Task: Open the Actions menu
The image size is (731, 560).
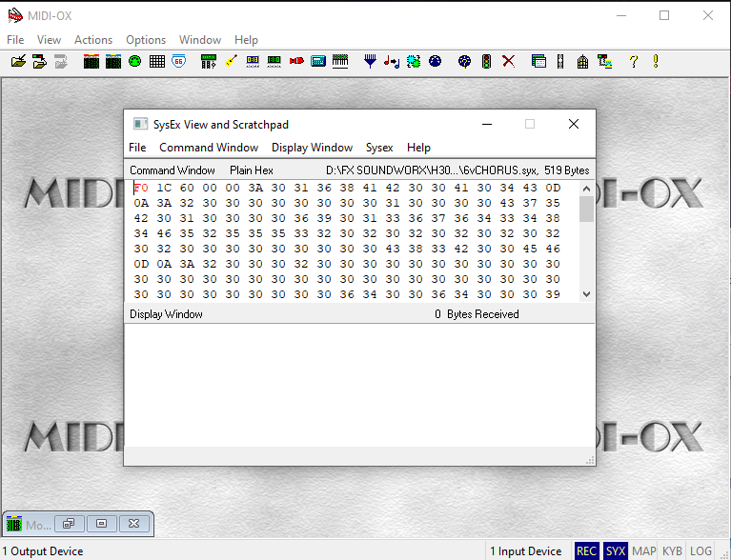Action: click(93, 40)
